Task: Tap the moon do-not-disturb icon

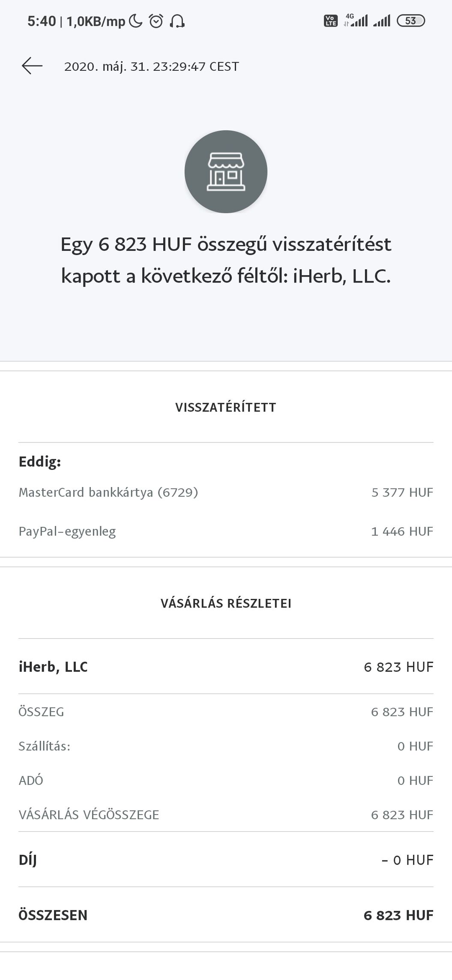Action: click(135, 21)
